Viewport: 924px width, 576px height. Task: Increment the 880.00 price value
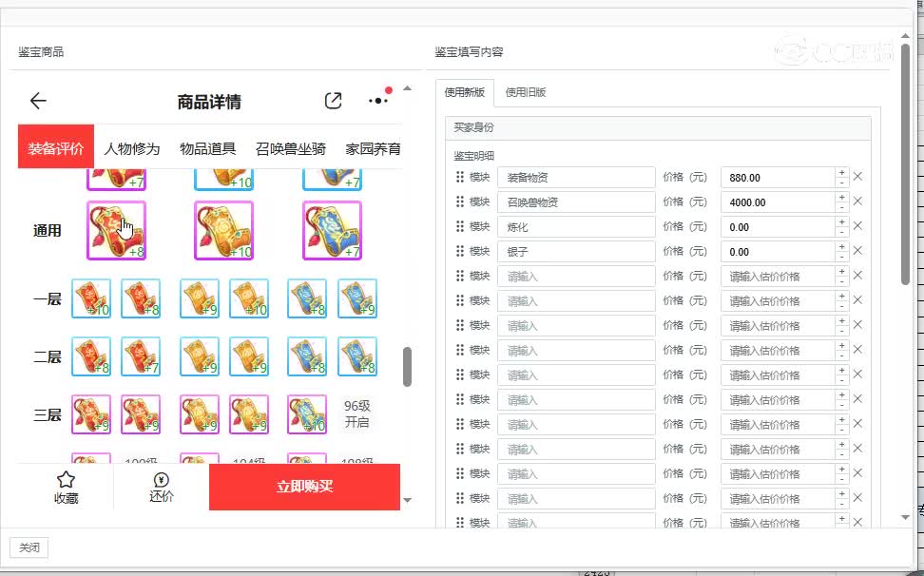[x=841, y=173]
